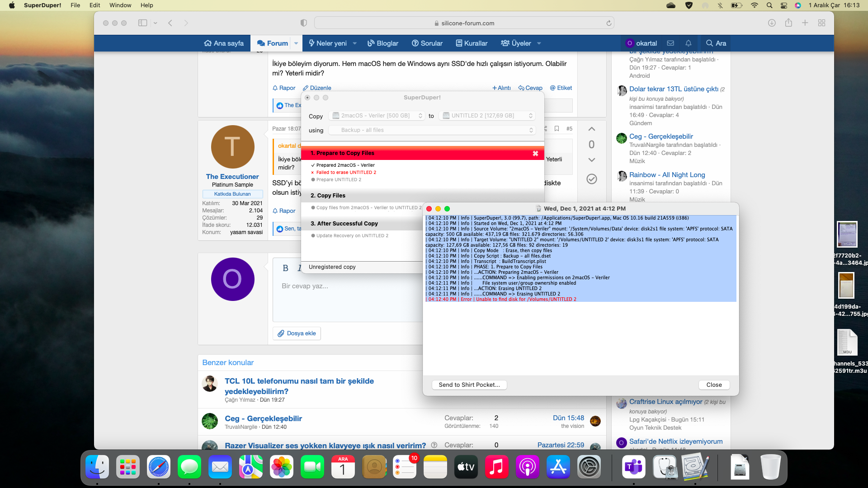The height and width of the screenshot is (488, 868).
Task: Open The Executioner profile link
Action: 232,177
